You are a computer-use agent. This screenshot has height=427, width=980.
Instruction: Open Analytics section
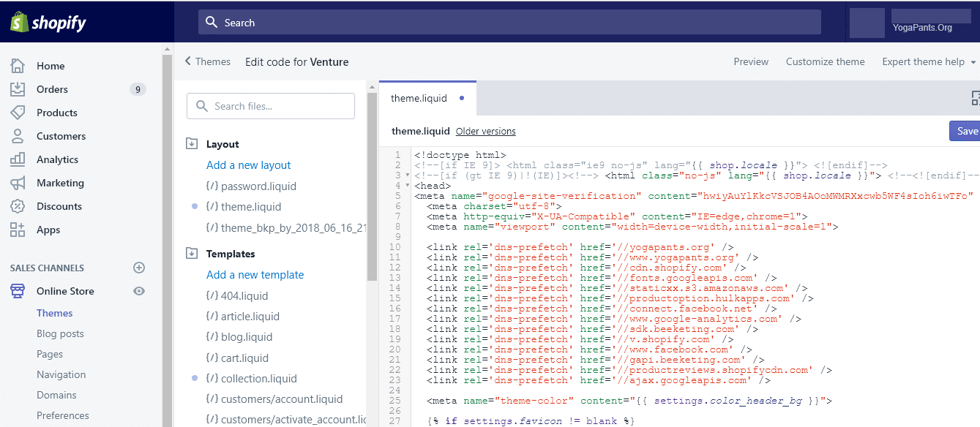coord(57,159)
